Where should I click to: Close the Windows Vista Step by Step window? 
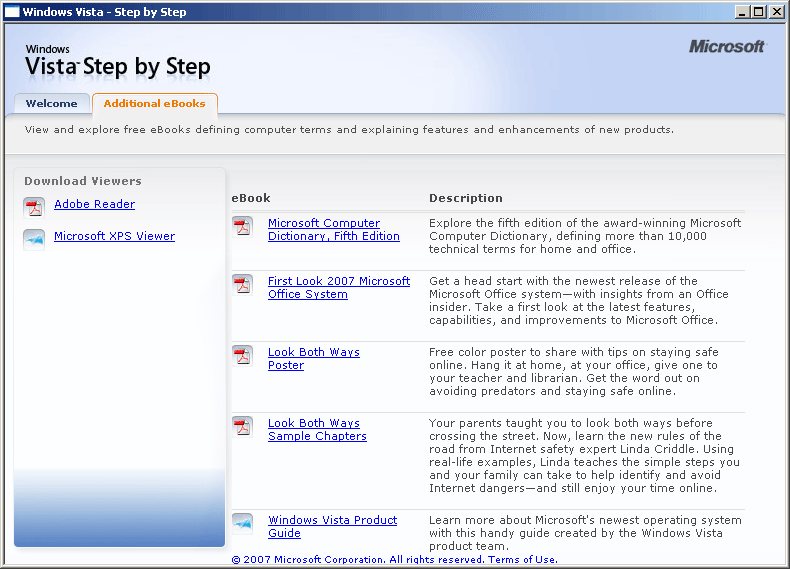pyautogui.click(x=776, y=12)
